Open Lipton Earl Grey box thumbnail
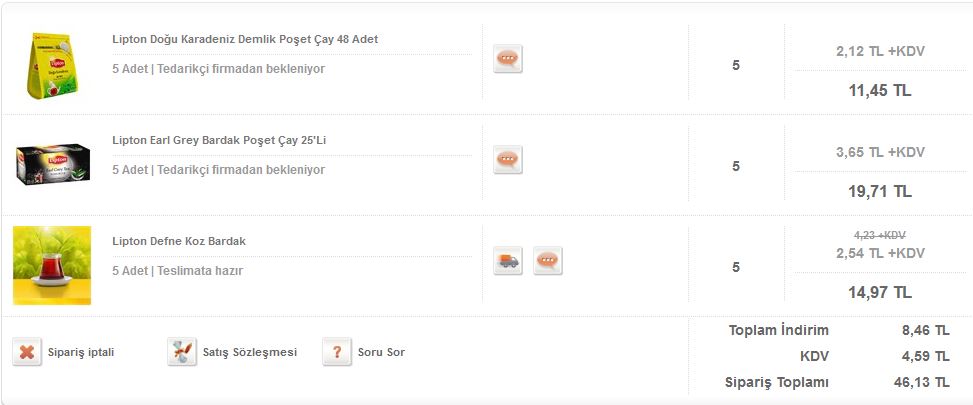Image resolution: width=973 pixels, height=405 pixels. [52, 164]
